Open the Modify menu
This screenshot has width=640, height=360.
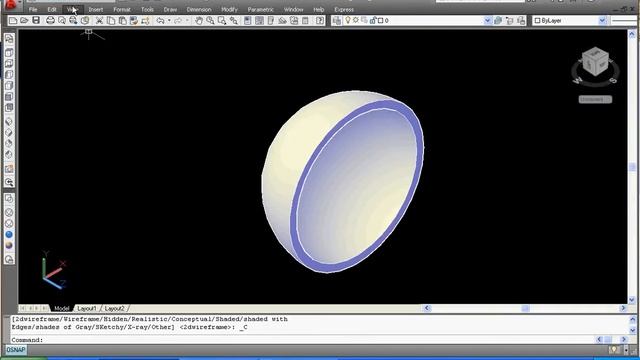[229, 9]
